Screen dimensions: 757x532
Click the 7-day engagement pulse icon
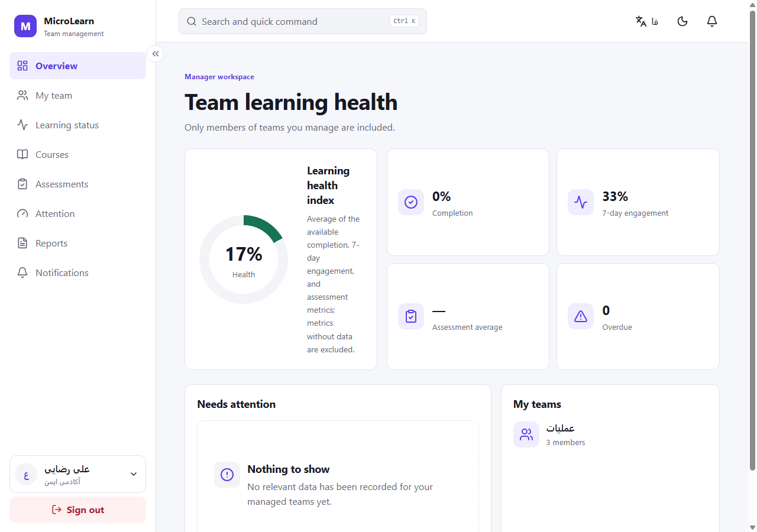[x=581, y=202]
